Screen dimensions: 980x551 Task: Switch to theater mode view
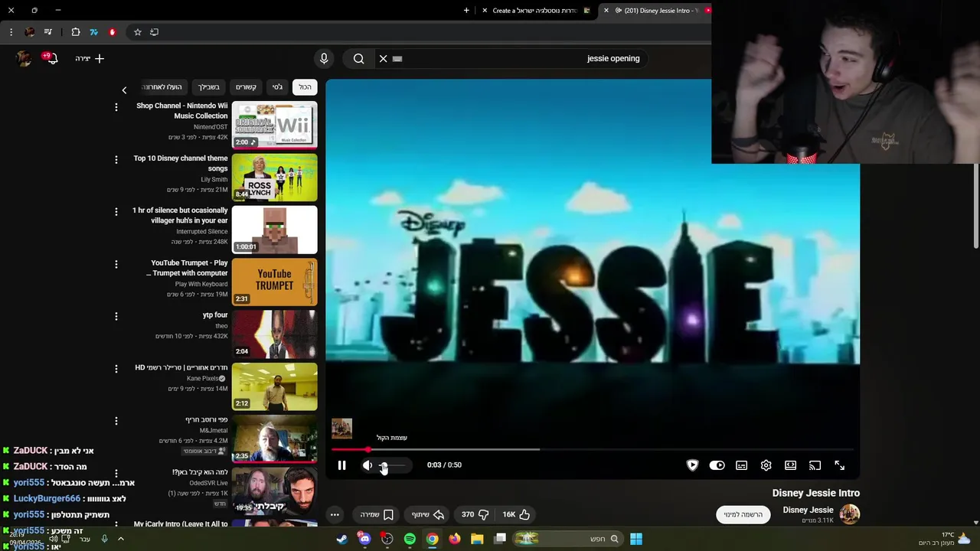pos(790,465)
